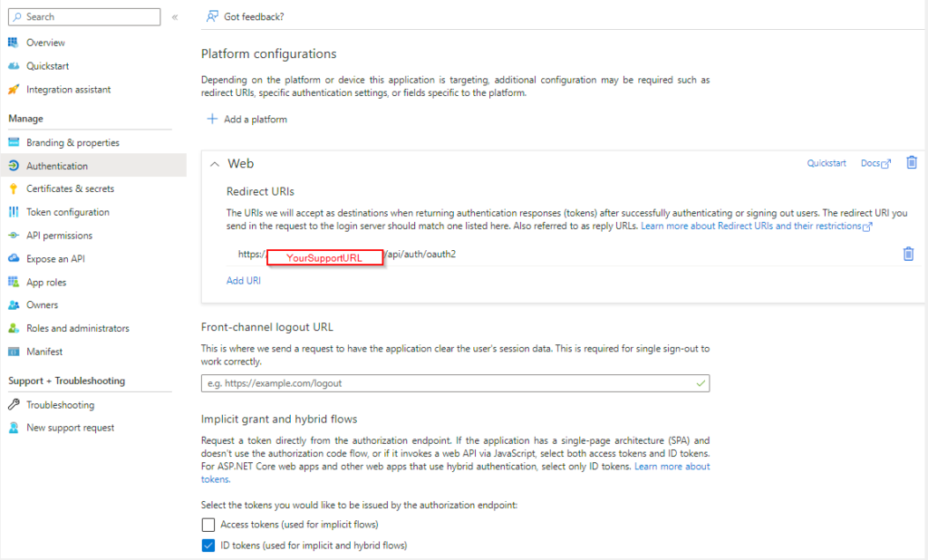Open Certificates & secrets key icon
The height and width of the screenshot is (560, 928).
pos(14,189)
